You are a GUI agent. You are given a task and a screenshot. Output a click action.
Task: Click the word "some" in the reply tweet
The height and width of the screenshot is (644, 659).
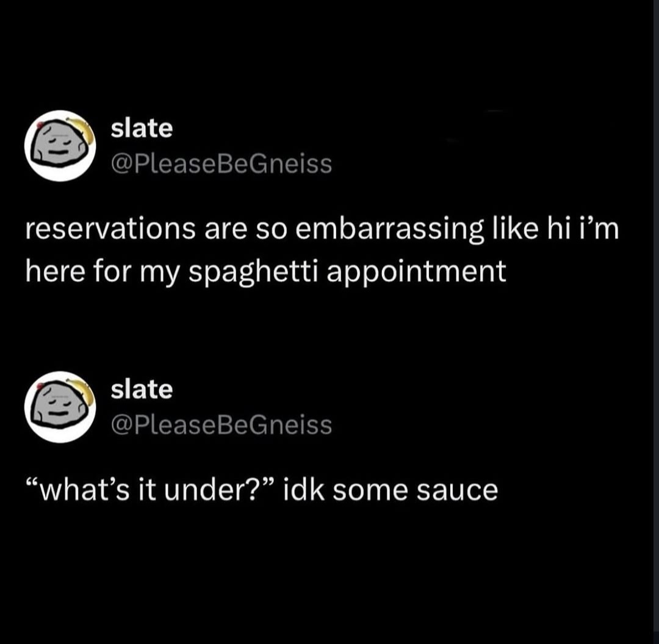(x=370, y=491)
